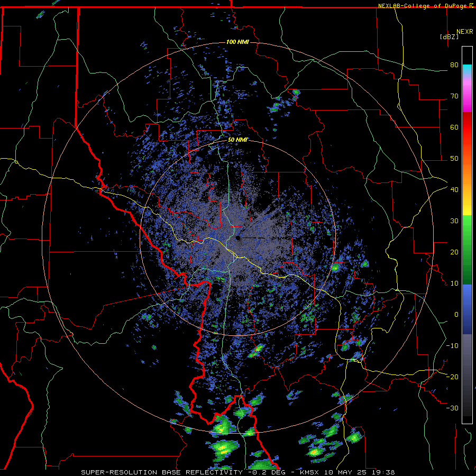Click the 50 value on the dBZ scale
476x476 pixels.
tap(454, 159)
